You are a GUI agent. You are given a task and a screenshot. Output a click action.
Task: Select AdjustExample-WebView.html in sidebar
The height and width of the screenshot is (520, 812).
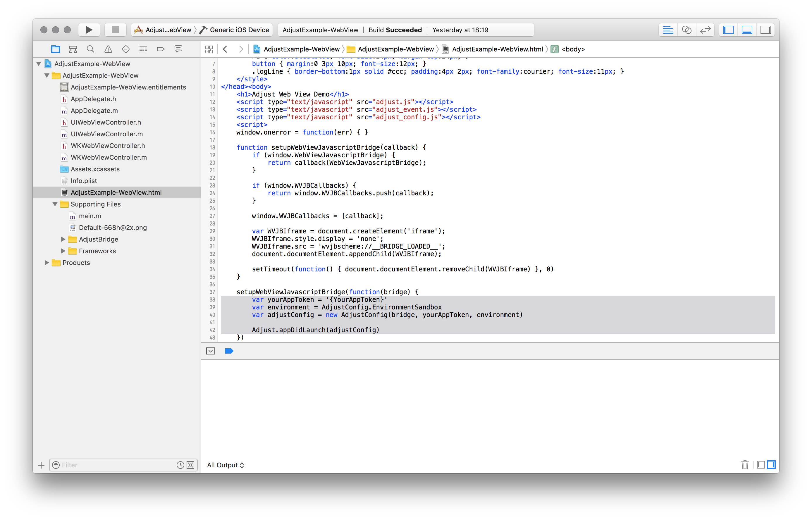(x=117, y=192)
